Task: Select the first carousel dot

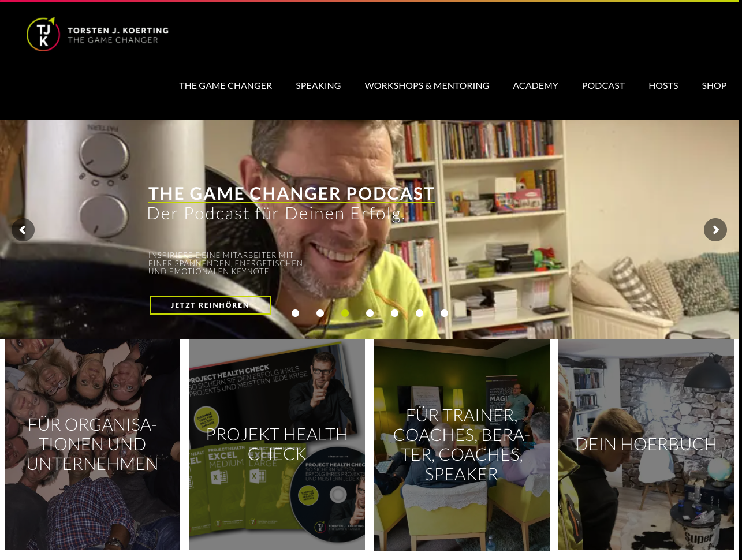Action: (x=296, y=313)
